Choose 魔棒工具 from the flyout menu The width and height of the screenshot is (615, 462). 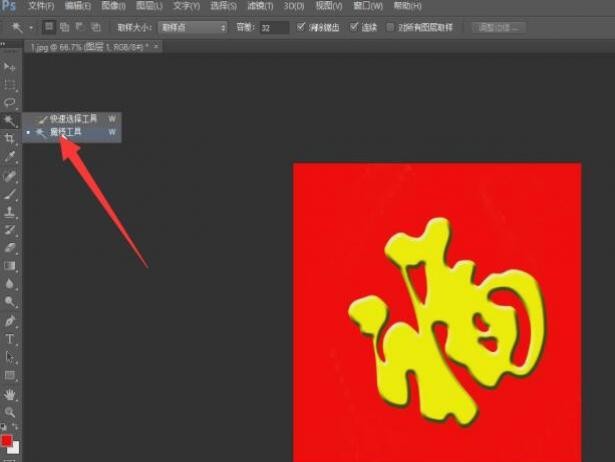coord(68,131)
